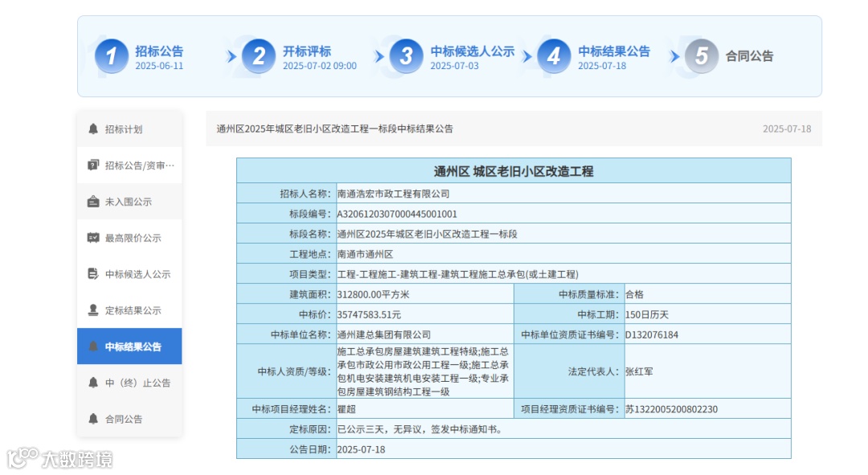
Task: Click the 公告日期 value 2025-07-18 in table
Action: pyautogui.click(x=361, y=449)
